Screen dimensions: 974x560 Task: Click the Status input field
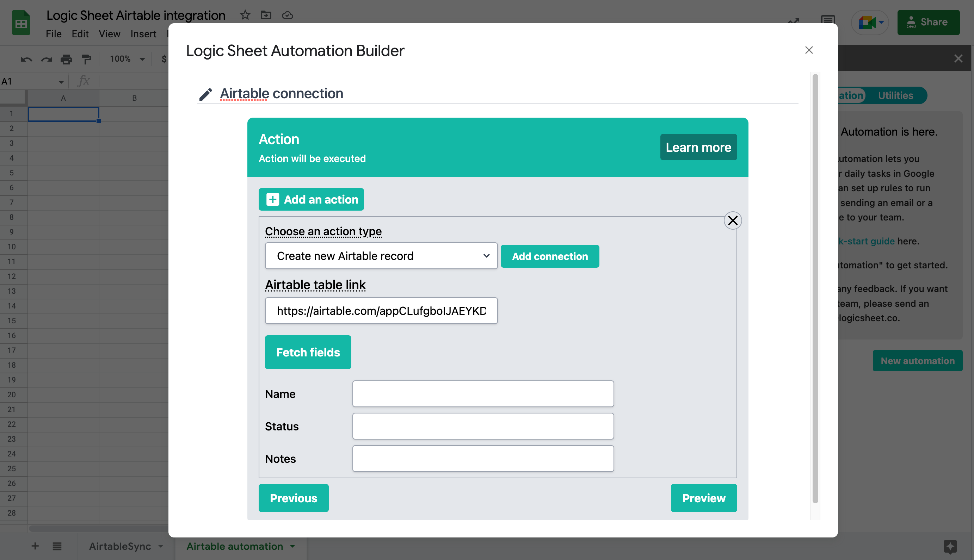(x=483, y=426)
